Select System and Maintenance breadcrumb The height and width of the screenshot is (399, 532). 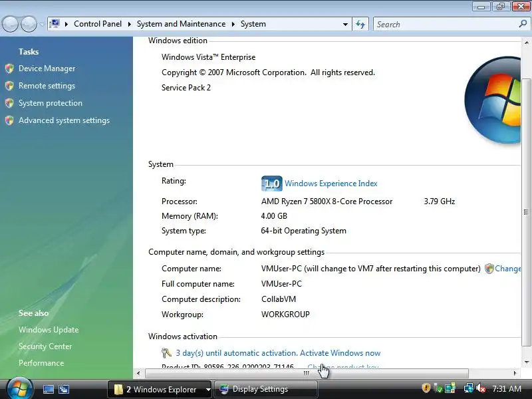[181, 24]
